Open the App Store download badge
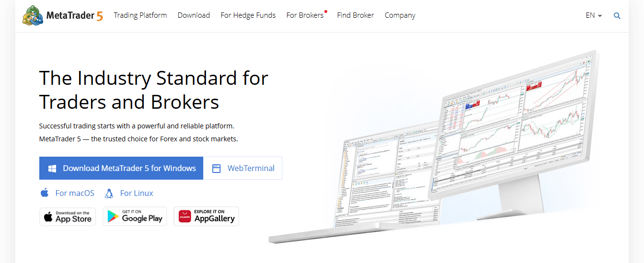Viewport: 644px width, 263px height. click(68, 217)
